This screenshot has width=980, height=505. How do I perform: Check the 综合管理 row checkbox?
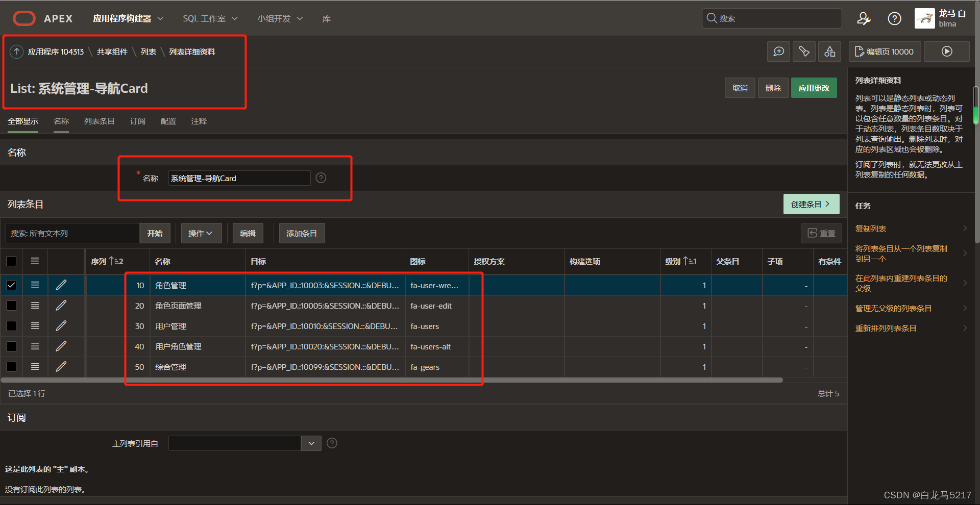[x=11, y=367]
